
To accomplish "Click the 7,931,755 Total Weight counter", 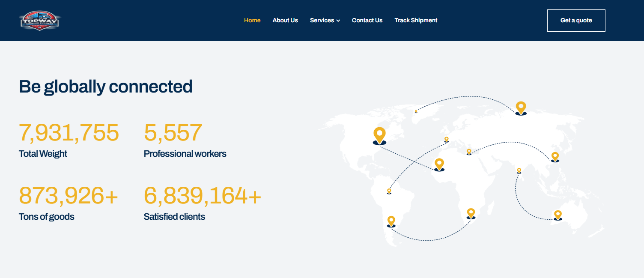I will 69,132.
